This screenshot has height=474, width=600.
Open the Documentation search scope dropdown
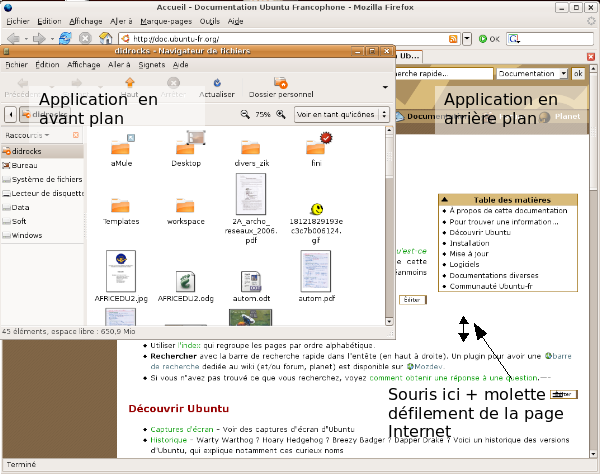pyautogui.click(x=531, y=74)
